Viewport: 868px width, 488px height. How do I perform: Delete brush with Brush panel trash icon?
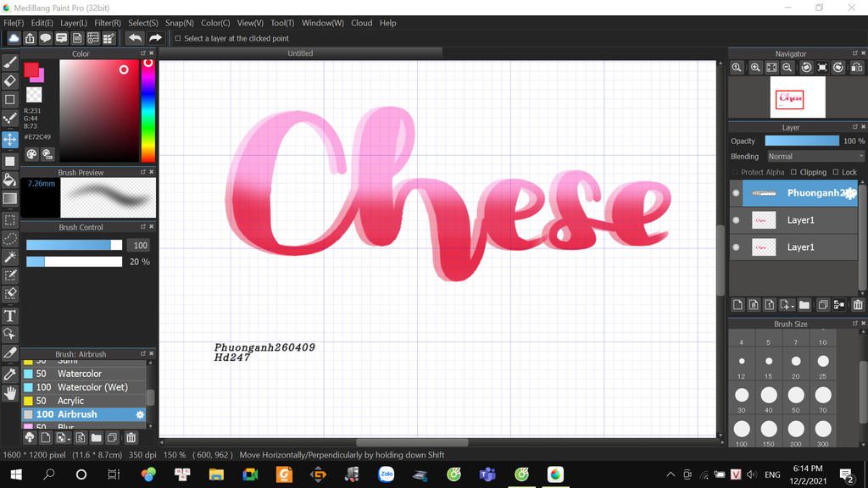131,438
